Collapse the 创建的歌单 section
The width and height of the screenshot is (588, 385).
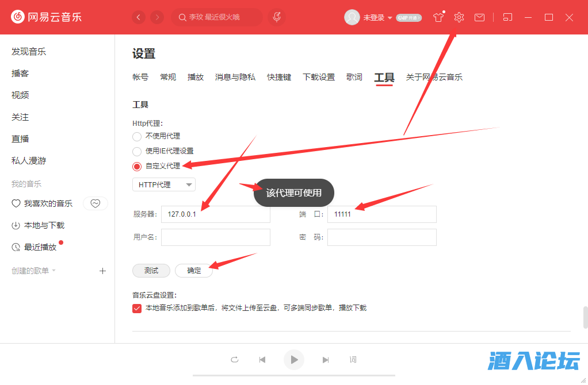point(54,271)
